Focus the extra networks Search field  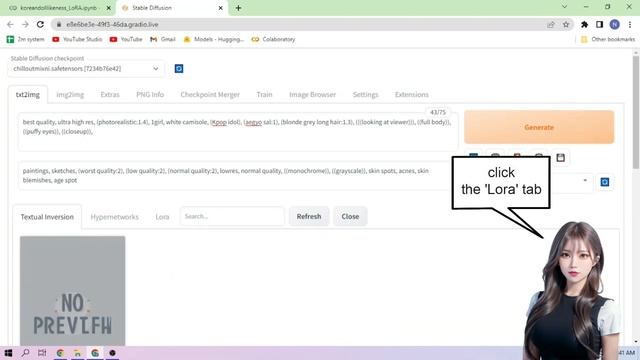(232, 216)
